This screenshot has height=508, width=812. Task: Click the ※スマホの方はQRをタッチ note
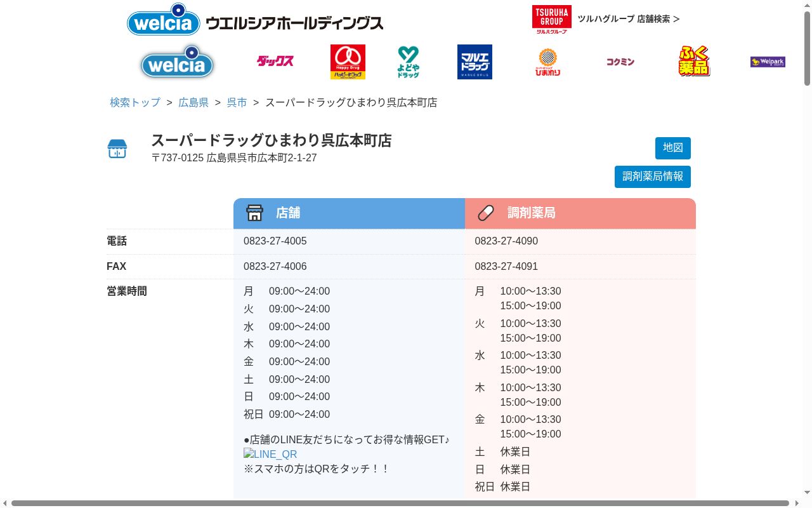pyautogui.click(x=317, y=469)
